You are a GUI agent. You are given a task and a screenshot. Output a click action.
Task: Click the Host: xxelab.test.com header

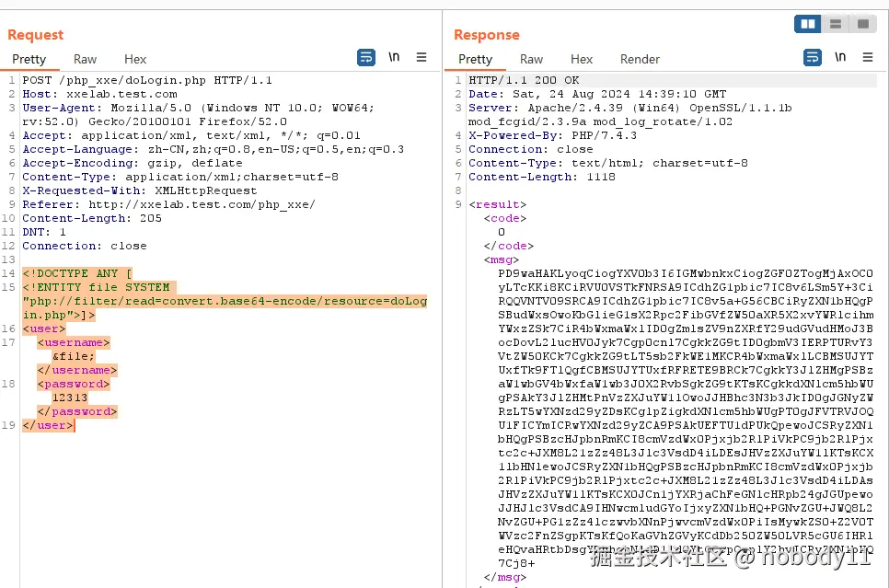[99, 94]
